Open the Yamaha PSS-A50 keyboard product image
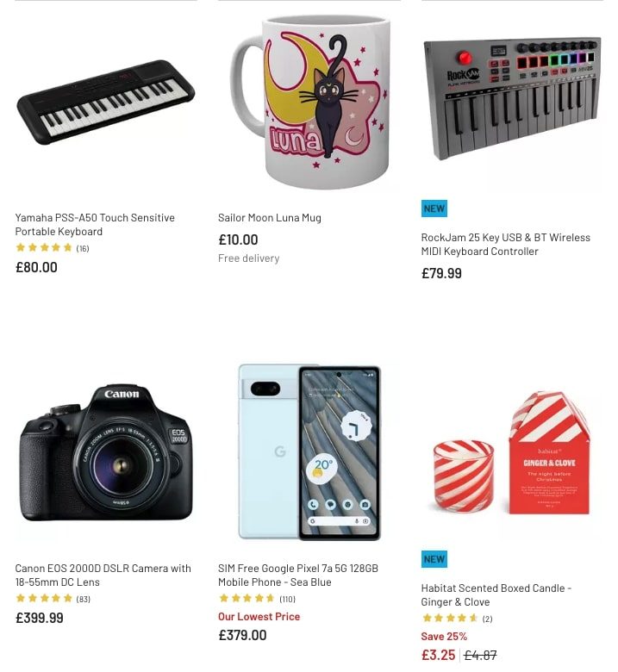618x672 pixels. [x=106, y=102]
